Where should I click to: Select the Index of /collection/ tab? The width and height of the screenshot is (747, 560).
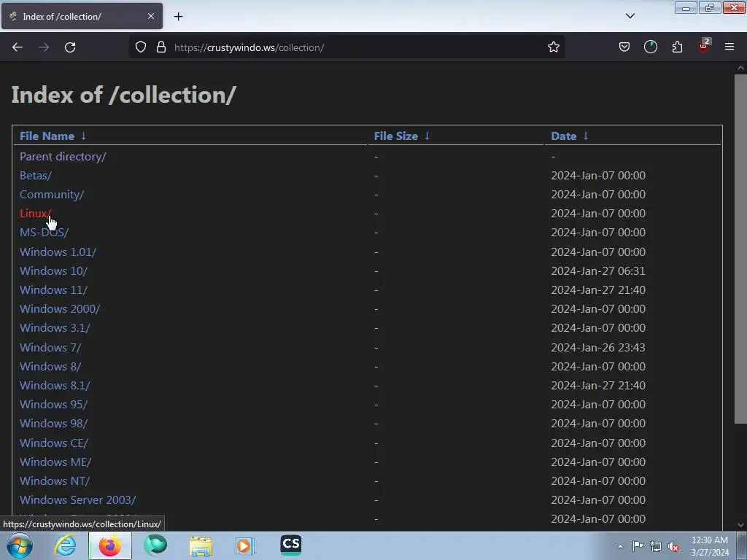pyautogui.click(x=82, y=16)
